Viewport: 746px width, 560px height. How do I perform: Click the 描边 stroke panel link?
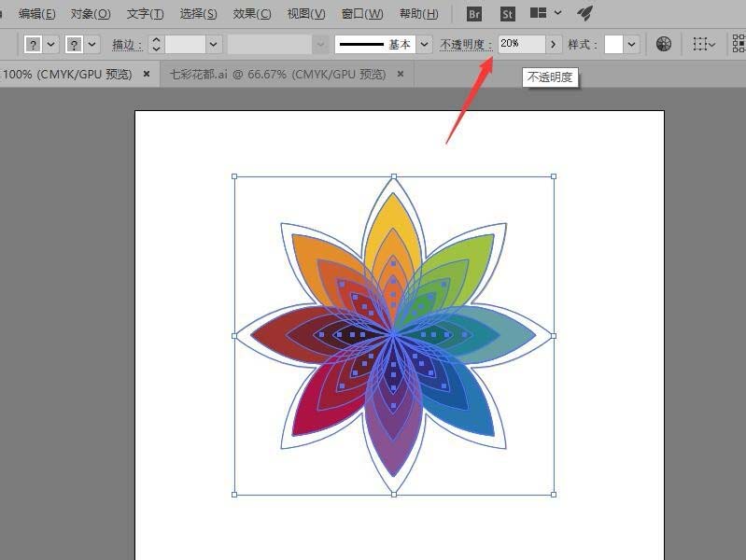click(x=127, y=45)
